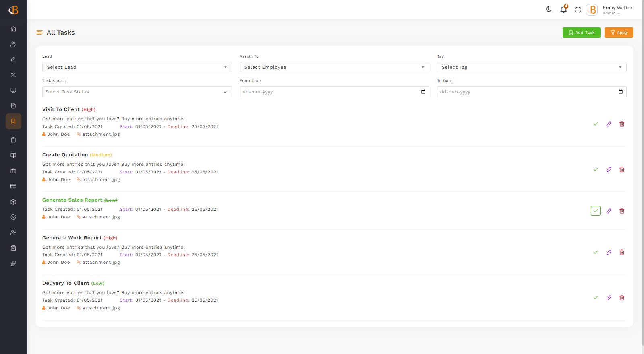
Task: Open attachment.jpg under Generate Sales Report
Action: point(101,217)
